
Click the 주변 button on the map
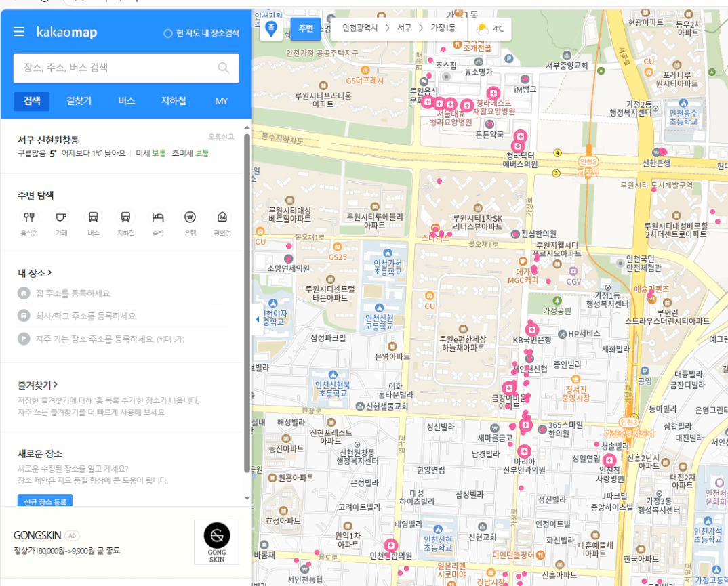click(306, 29)
